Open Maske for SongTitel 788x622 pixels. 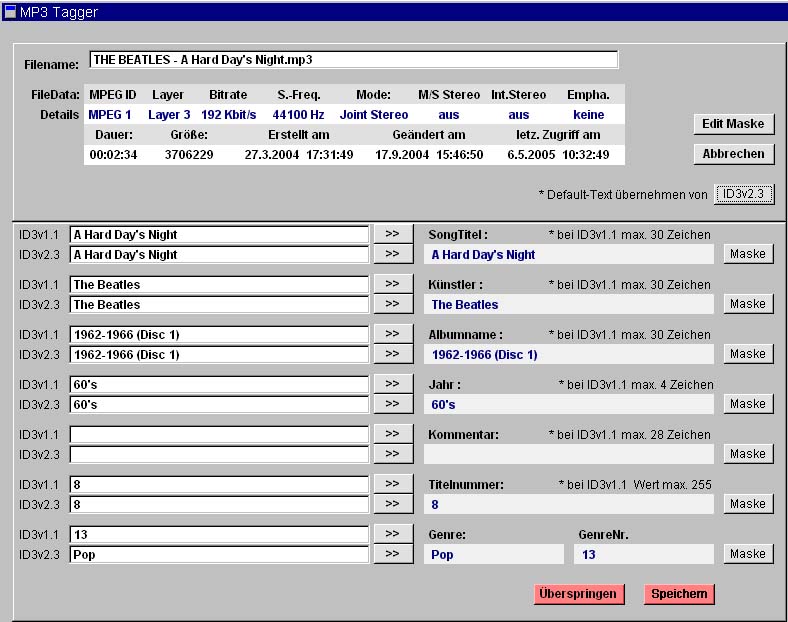(747, 254)
